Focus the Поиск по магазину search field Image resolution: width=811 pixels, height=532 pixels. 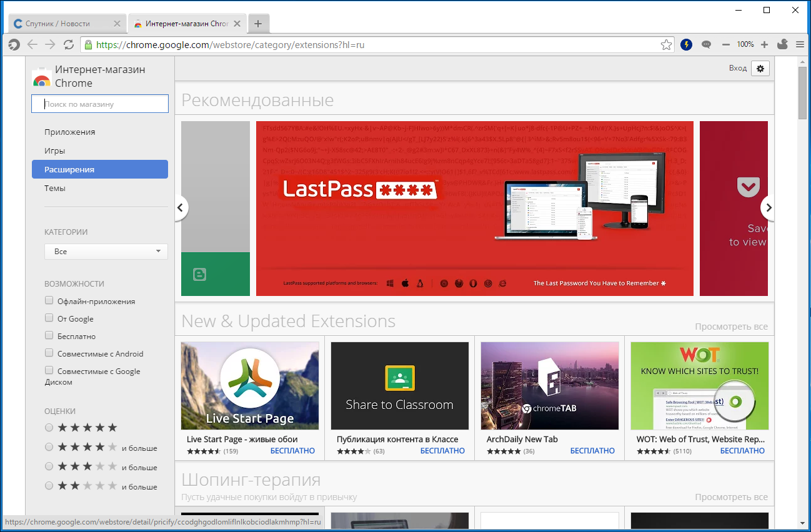pyautogui.click(x=100, y=104)
